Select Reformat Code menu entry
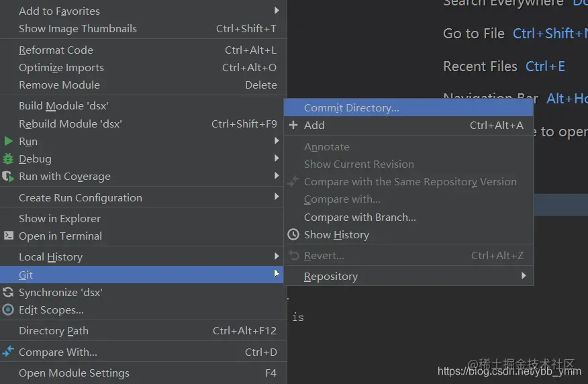 coord(56,50)
